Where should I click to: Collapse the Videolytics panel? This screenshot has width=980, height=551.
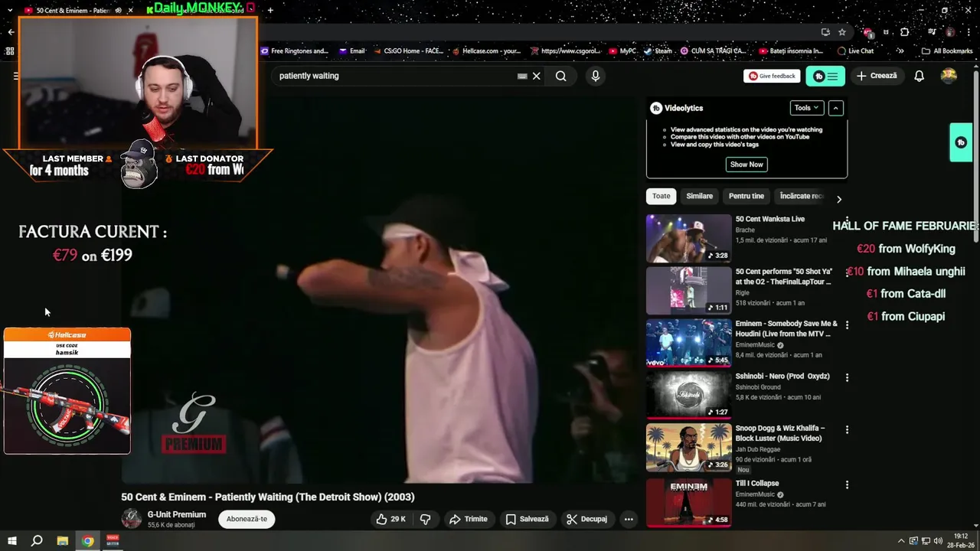coord(836,108)
